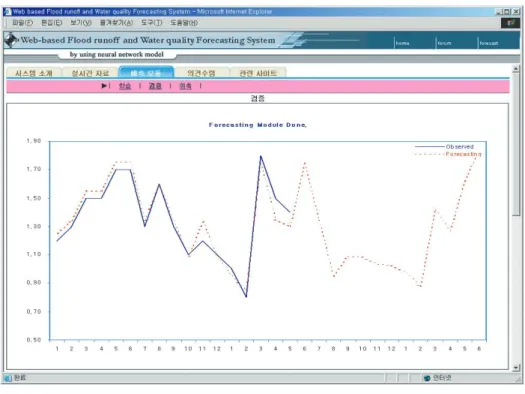Image resolution: width=525 pixels, height=394 pixels.
Task: Click the 완료 status bar text
Action: [19, 378]
